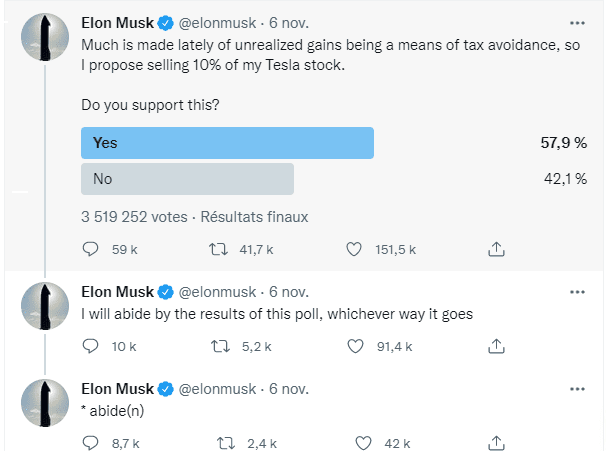Screen dimensions: 606x451
Task: Reply to the Tesla stock poll tweet
Action: tap(89, 249)
